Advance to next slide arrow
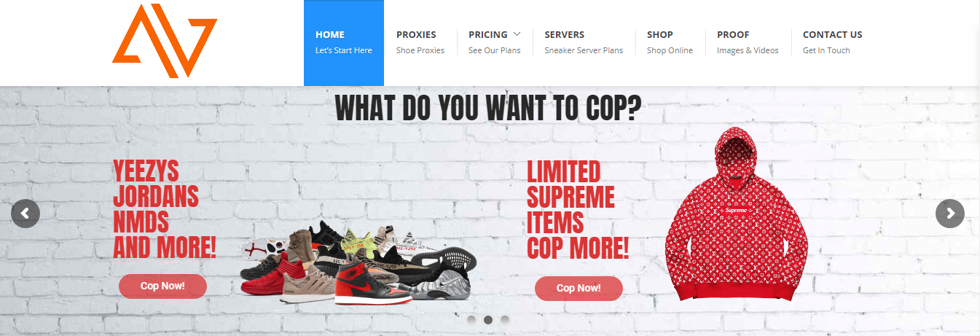The width and height of the screenshot is (980, 336). click(x=950, y=214)
